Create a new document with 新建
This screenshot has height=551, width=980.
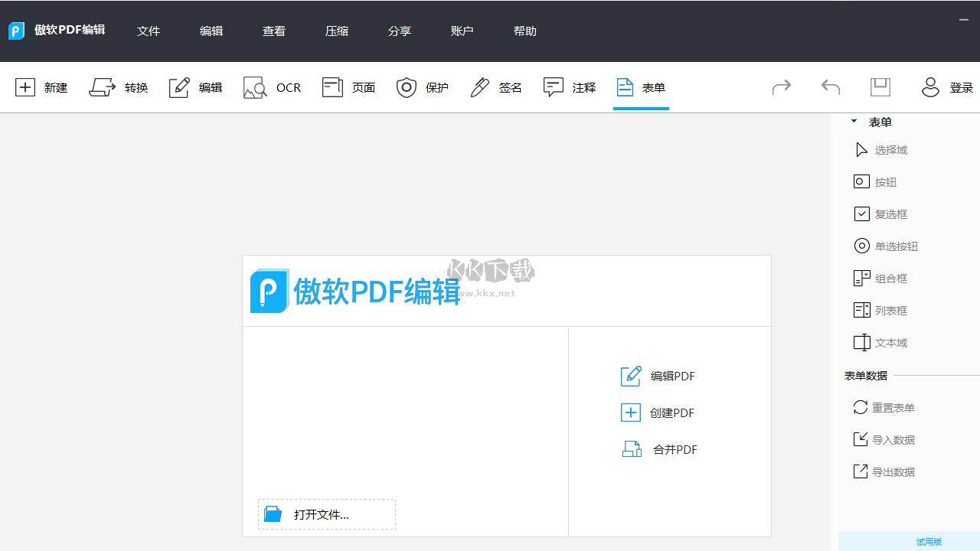tap(41, 87)
